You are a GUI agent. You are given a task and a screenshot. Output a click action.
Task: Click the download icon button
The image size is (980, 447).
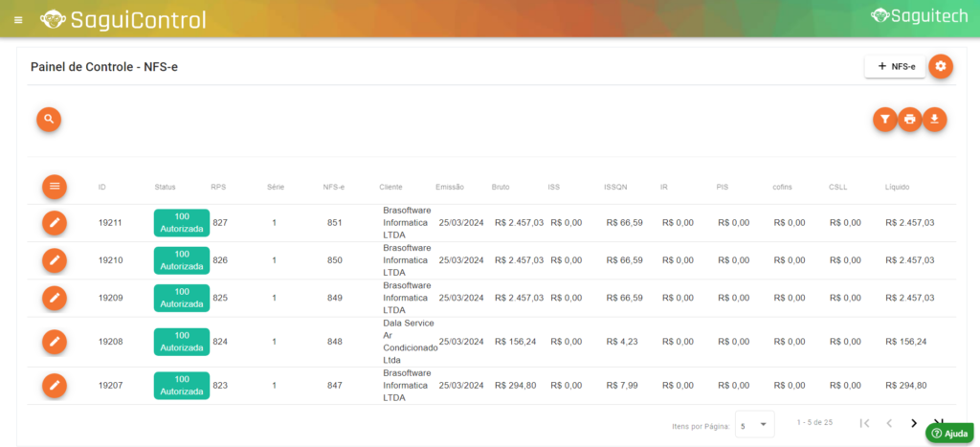click(x=935, y=120)
